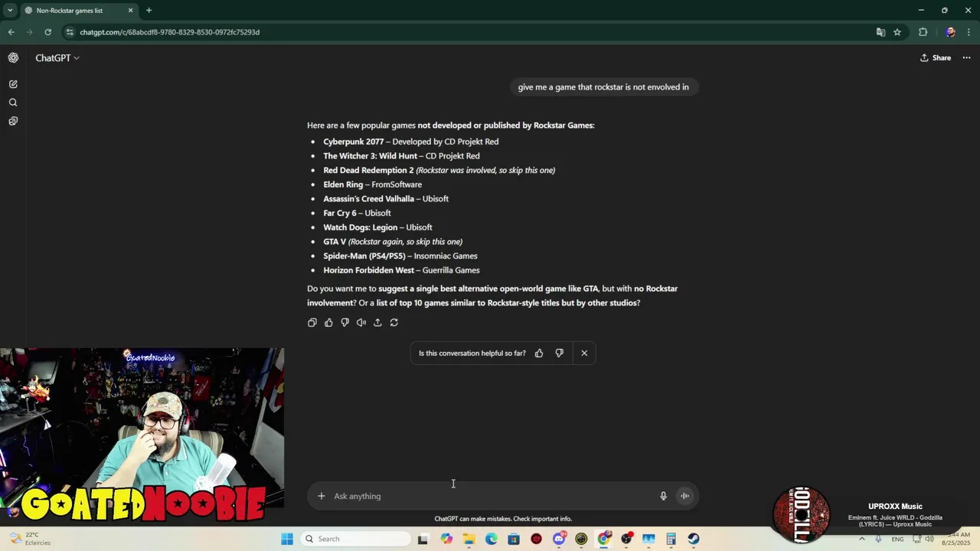Close the Non-Rockstar games list tab
The image size is (980, 551).
(130, 11)
